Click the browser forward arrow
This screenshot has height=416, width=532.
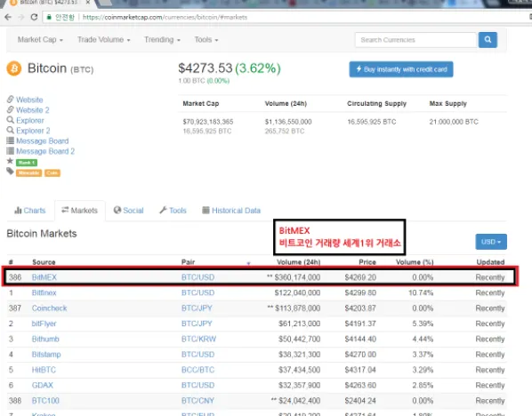[21, 17]
